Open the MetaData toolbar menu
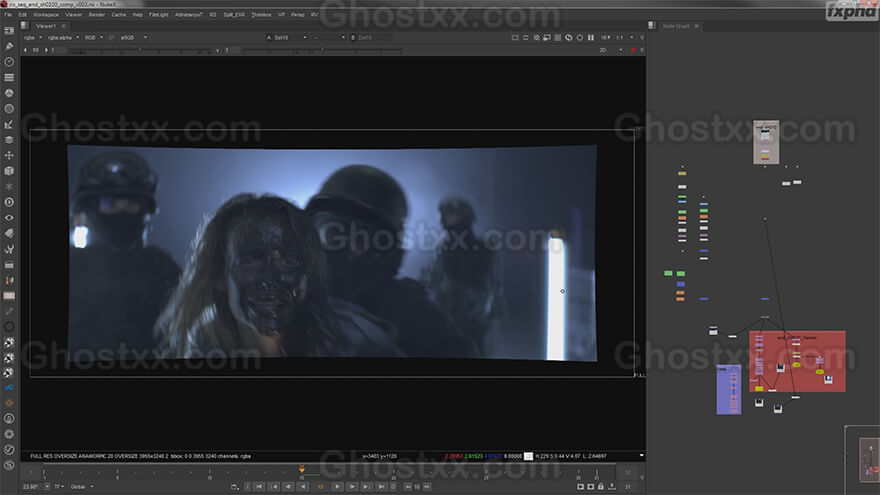The height and width of the screenshot is (495, 880). (9, 233)
